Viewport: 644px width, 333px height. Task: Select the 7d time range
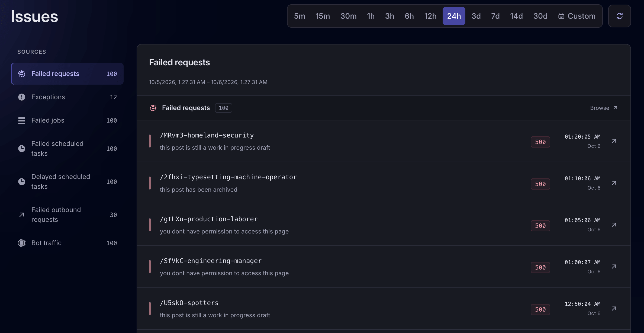[495, 16]
